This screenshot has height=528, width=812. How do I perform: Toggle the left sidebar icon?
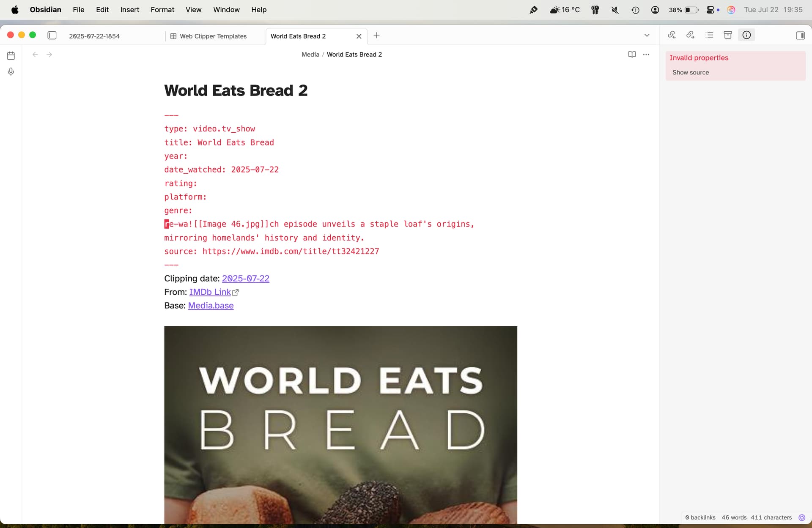52,36
